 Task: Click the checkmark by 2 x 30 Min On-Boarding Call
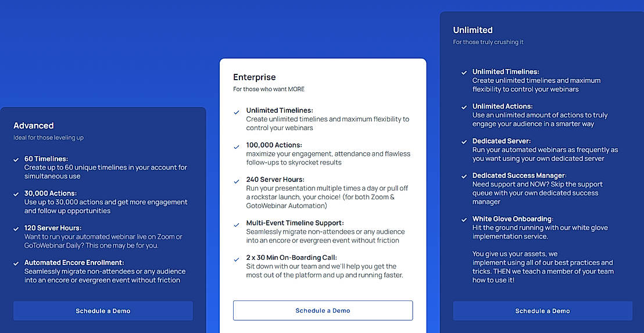(237, 259)
